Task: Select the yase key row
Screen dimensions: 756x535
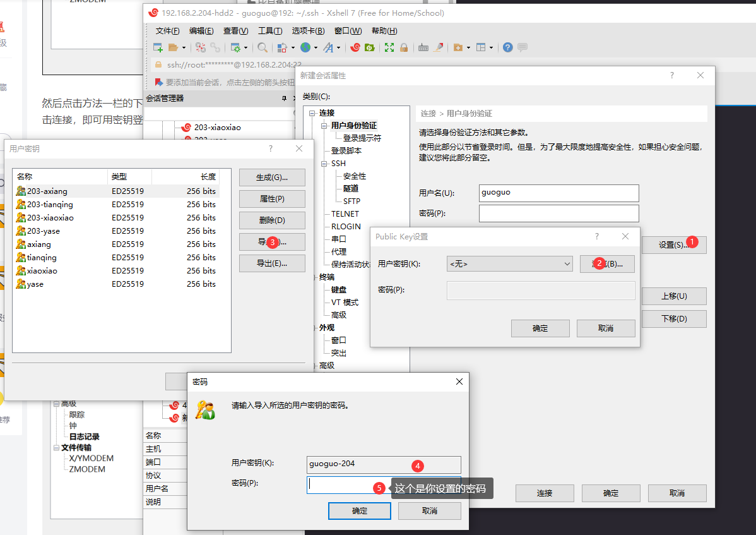Action: coord(116,284)
